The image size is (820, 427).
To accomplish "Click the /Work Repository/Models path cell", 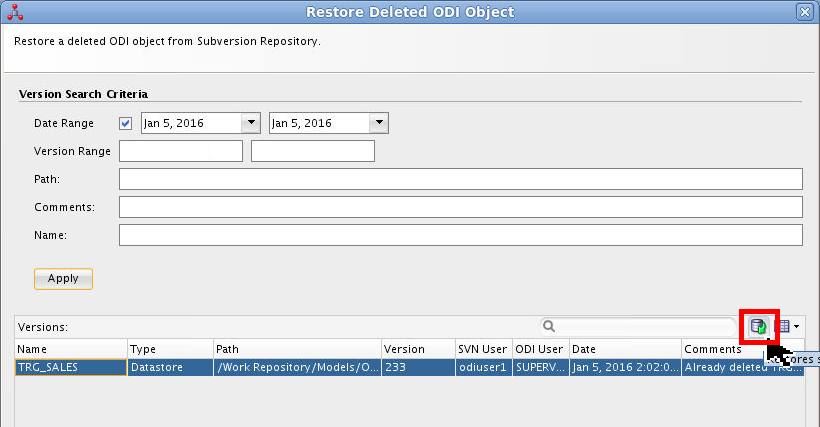I will pos(298,367).
